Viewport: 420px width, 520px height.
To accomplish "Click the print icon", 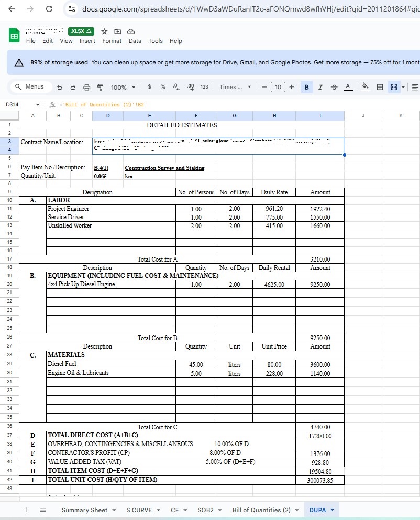I will 86,87.
